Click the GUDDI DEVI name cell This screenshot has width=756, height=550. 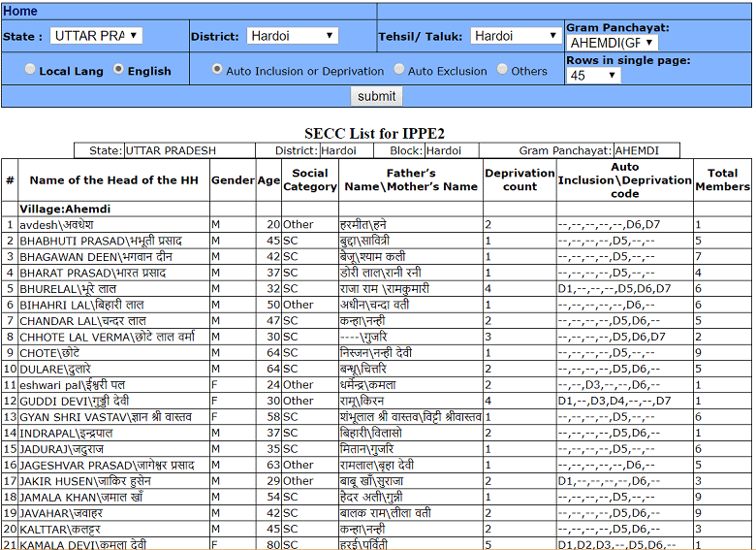click(x=113, y=401)
